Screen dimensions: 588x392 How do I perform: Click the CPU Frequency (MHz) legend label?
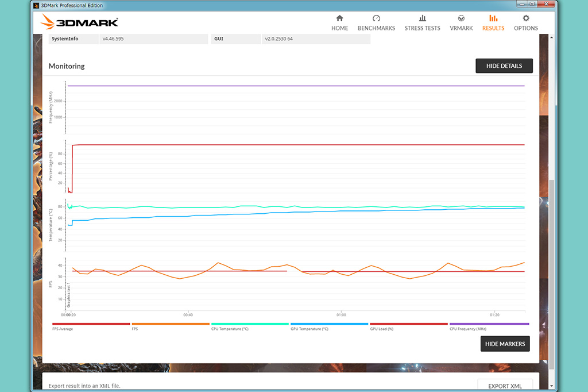(467, 329)
